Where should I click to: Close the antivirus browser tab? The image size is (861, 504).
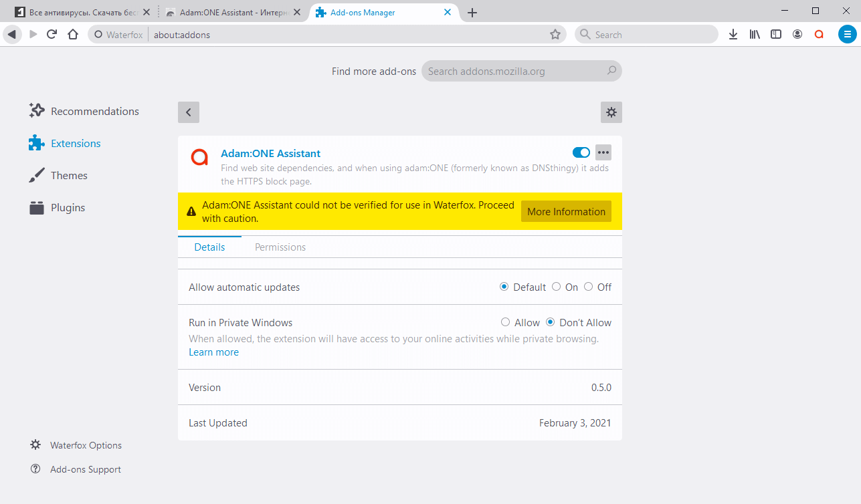[x=147, y=12]
